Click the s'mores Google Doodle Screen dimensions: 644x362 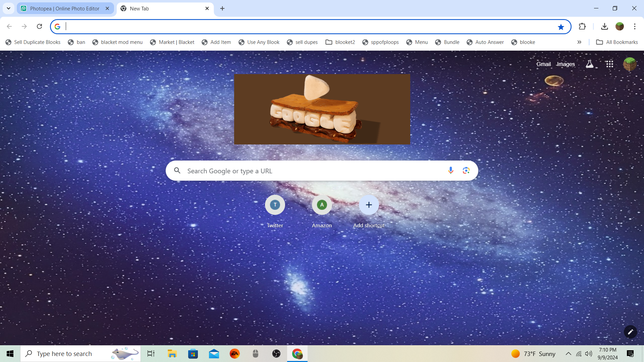[x=322, y=109]
